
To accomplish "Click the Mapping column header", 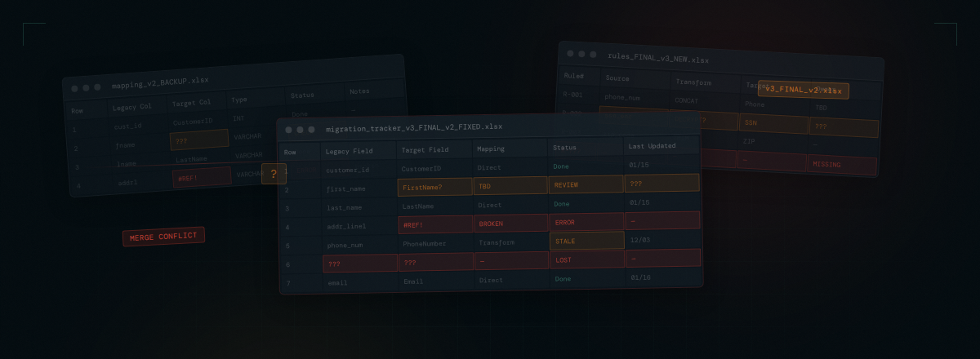I will [491, 149].
